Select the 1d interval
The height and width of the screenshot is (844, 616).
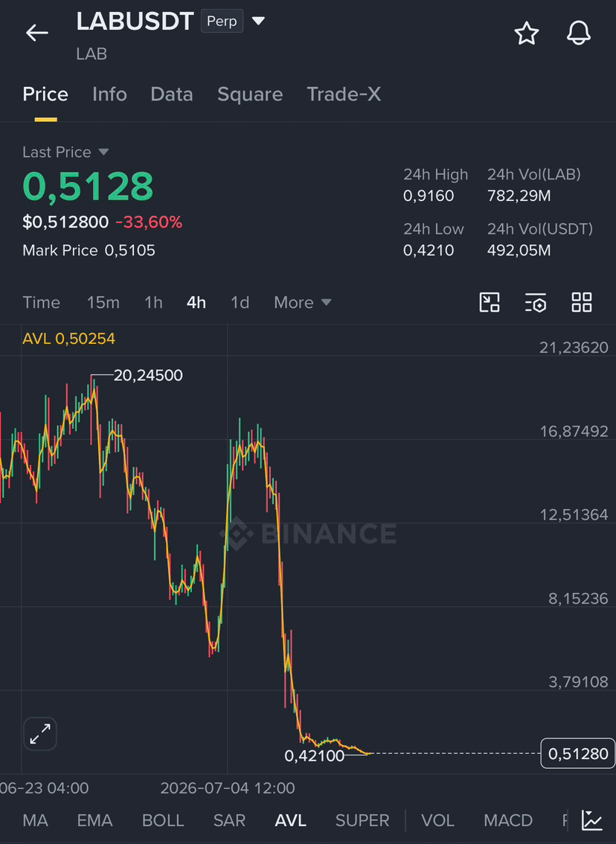coord(240,302)
